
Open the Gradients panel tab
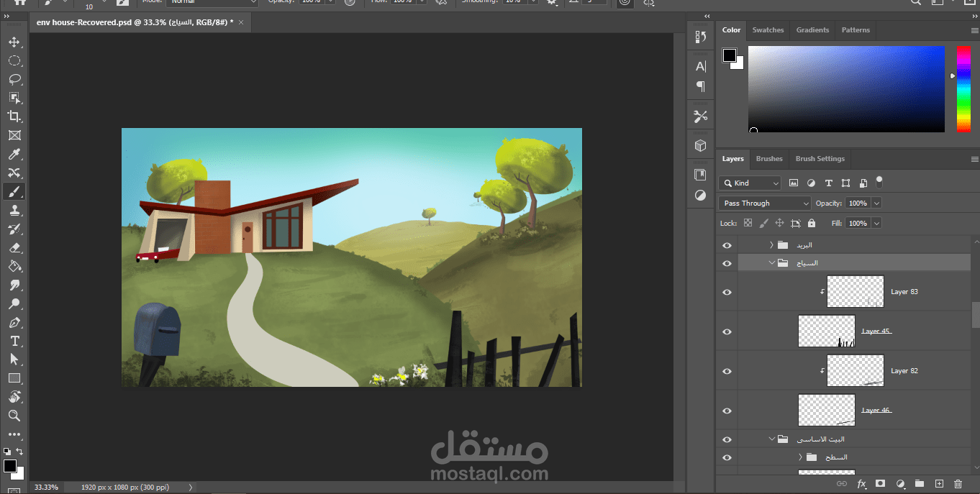click(x=812, y=30)
